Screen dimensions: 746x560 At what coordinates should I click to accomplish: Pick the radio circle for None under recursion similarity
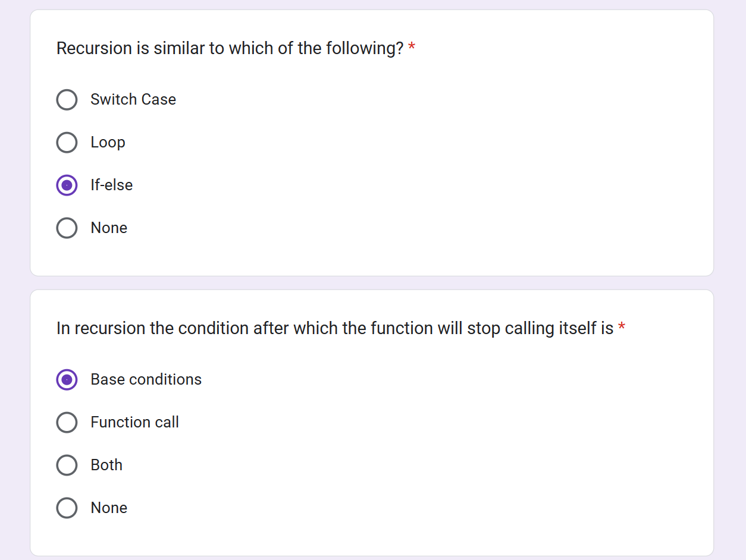coord(67,228)
